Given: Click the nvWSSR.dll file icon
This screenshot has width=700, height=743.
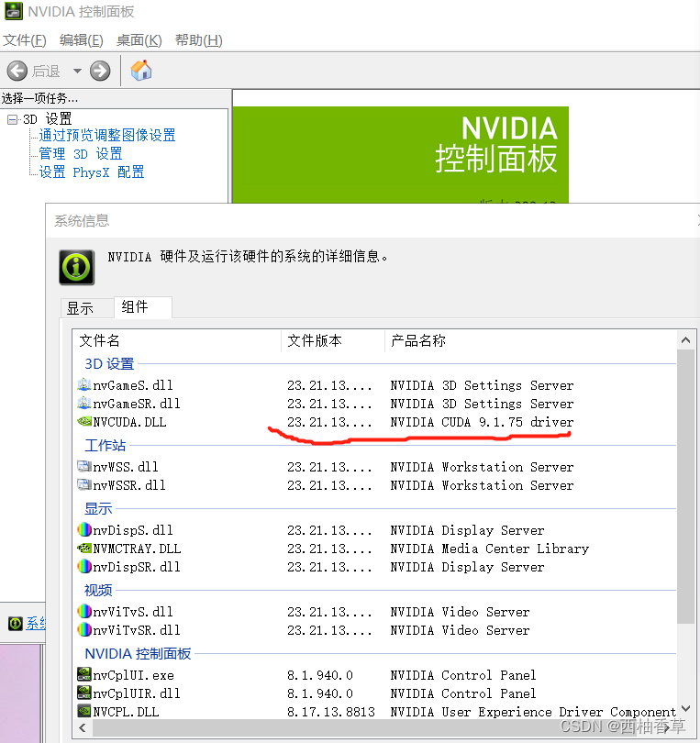Looking at the screenshot, I should tap(84, 484).
